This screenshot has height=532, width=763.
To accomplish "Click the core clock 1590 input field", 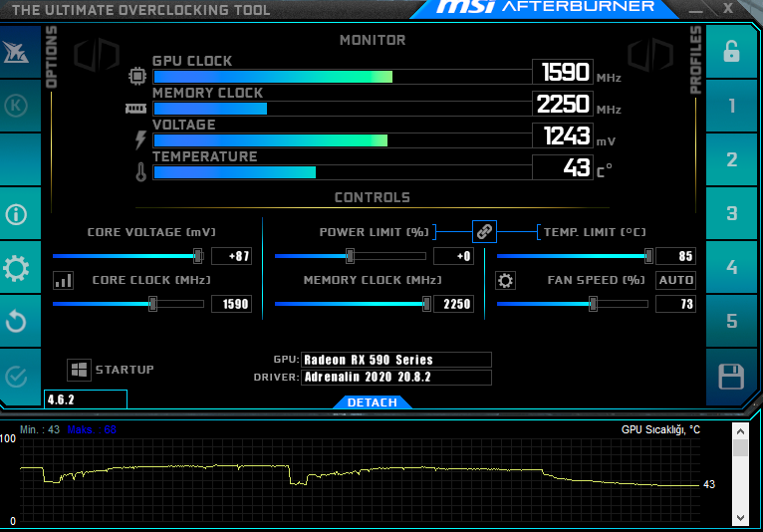I will point(232,304).
